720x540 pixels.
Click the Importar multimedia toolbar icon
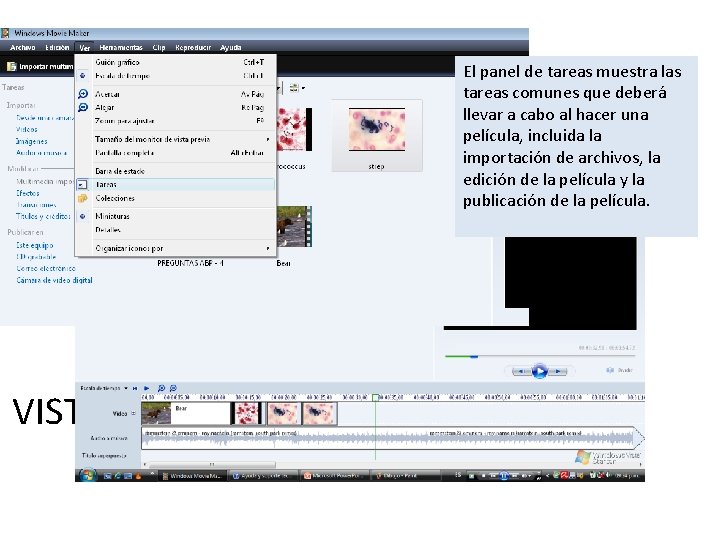[11, 67]
